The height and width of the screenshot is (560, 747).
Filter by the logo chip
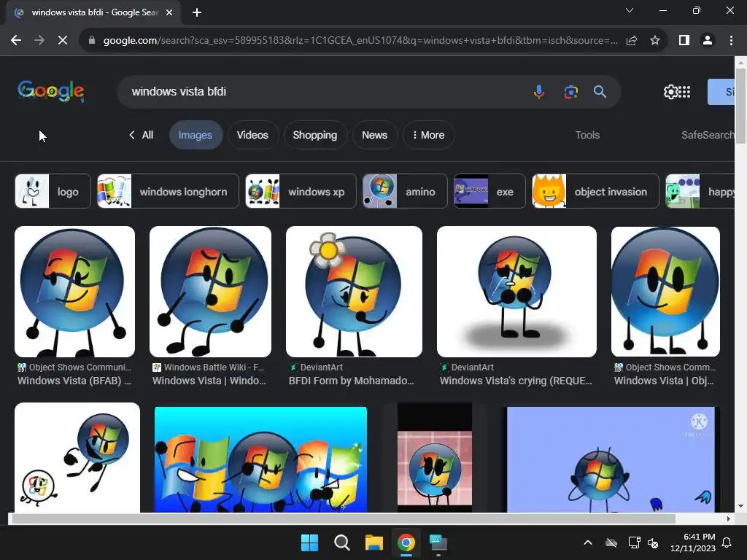click(53, 192)
